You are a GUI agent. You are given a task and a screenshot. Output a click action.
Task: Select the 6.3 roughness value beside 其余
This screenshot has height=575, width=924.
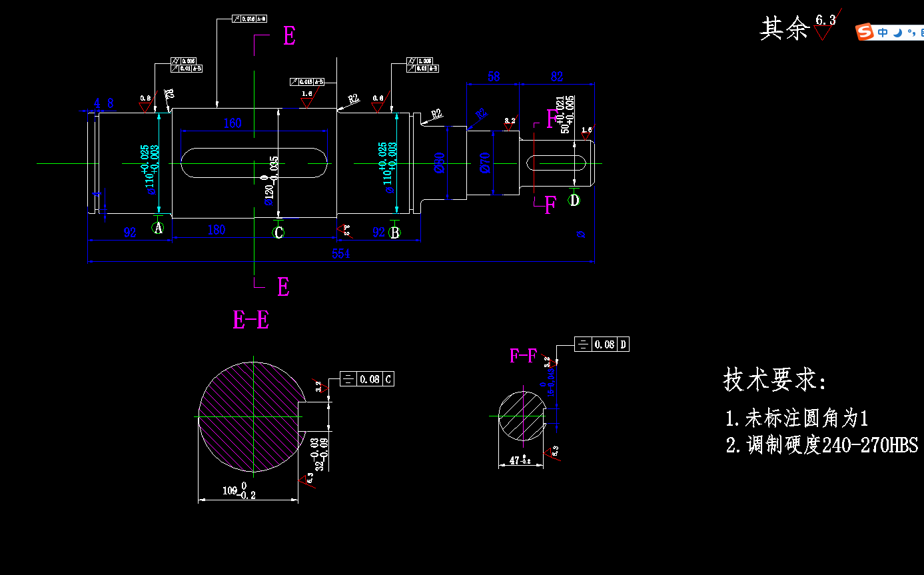pyautogui.click(x=825, y=20)
